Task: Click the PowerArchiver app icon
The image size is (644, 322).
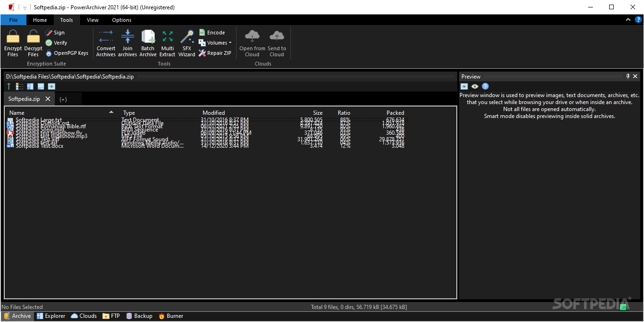Action: point(11,7)
